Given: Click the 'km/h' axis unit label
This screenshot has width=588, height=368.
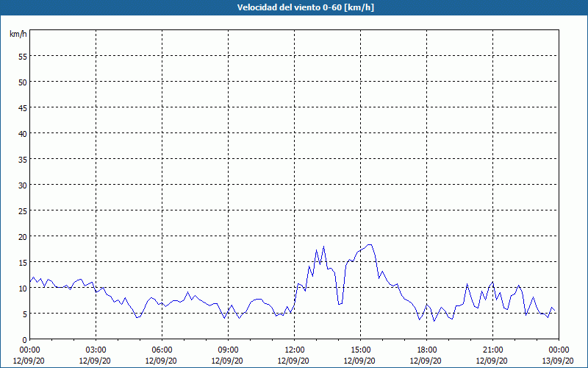Looking at the screenshot, I should coord(18,34).
